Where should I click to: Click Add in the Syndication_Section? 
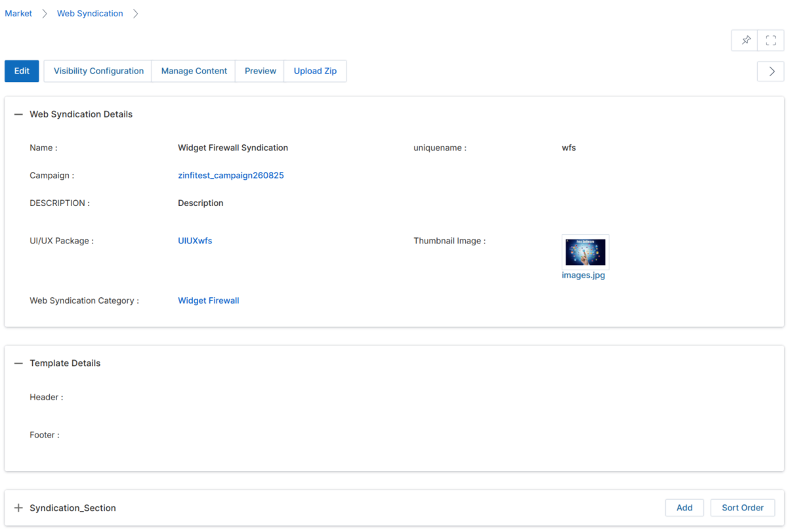coord(684,508)
